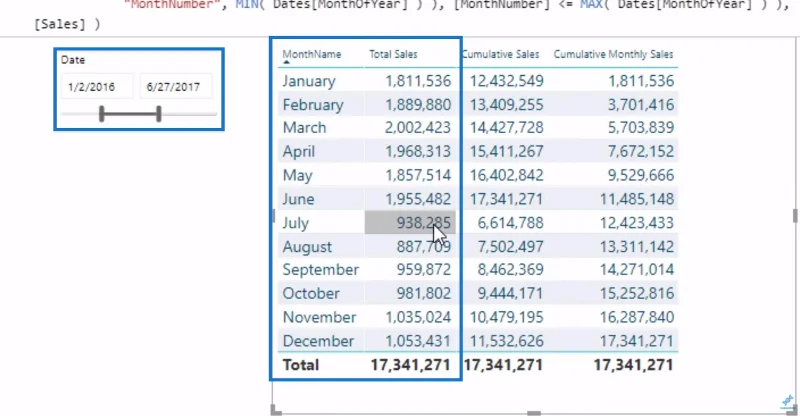Click cumulative monthly value 15,252,816

tap(637, 293)
